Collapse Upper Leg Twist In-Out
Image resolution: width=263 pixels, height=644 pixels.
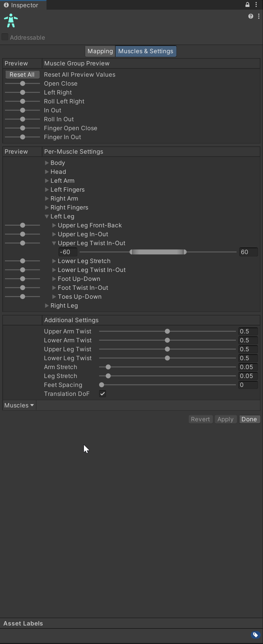[x=54, y=243]
